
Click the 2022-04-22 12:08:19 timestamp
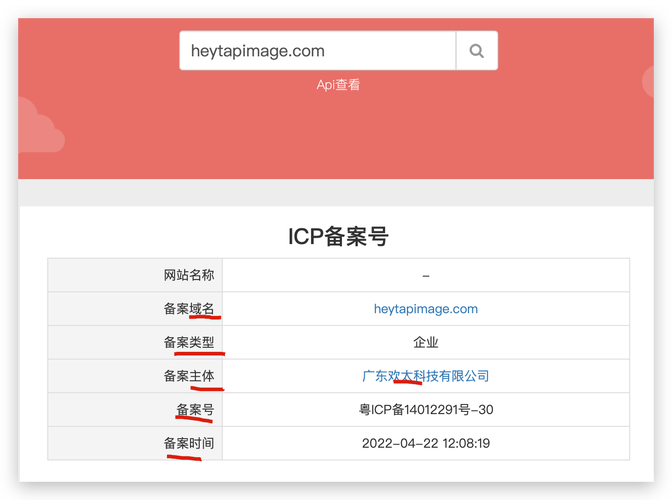coord(426,443)
